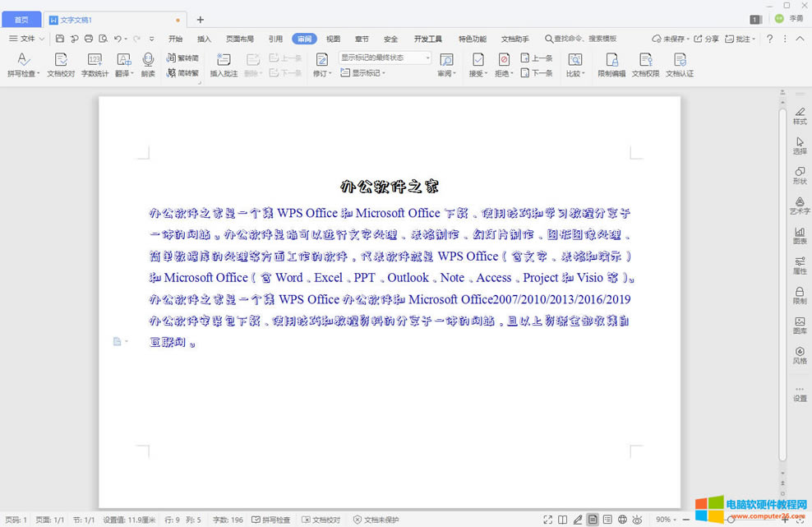Image resolution: width=812 pixels, height=527 pixels.
Task: Open the 图表 chart panel in sidebar
Action: point(799,238)
